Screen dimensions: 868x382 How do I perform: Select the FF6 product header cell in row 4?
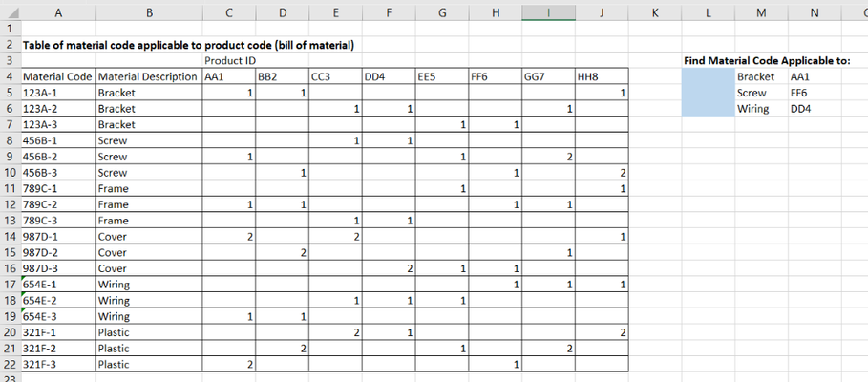(495, 77)
